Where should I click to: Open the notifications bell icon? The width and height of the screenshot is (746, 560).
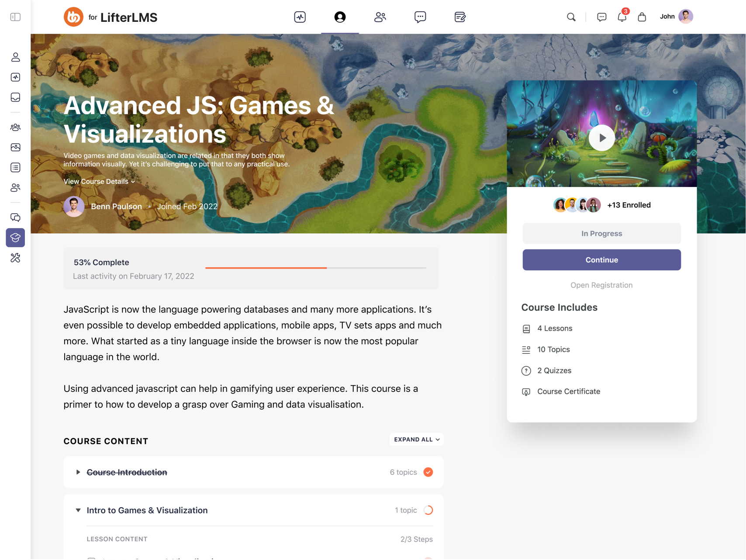(622, 17)
